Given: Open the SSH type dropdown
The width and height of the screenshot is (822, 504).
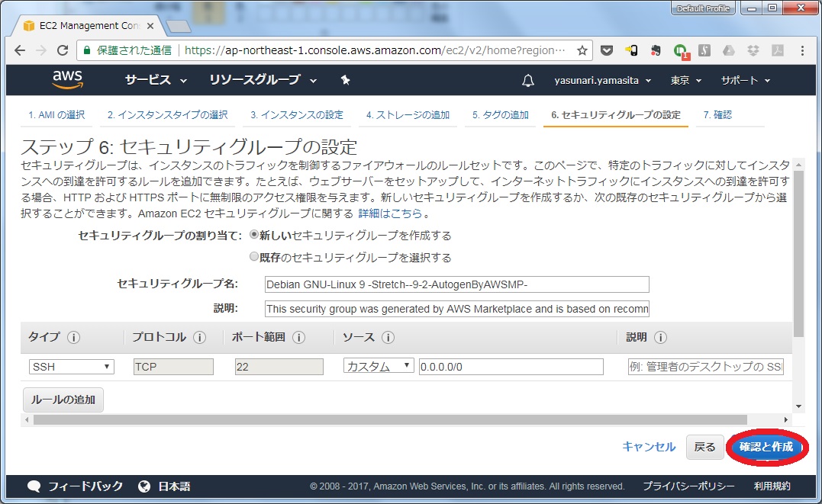Looking at the screenshot, I should click(x=71, y=367).
